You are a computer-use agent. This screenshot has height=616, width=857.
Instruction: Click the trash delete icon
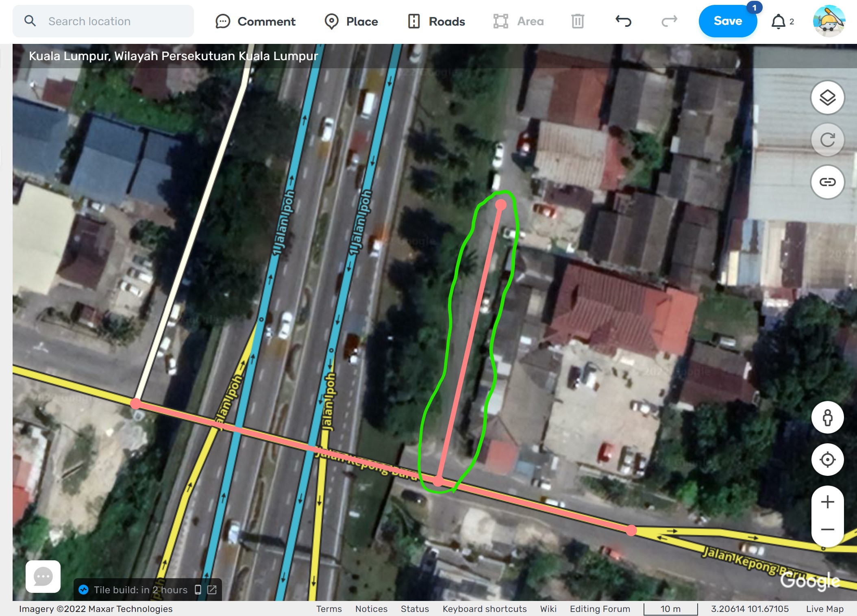(577, 21)
